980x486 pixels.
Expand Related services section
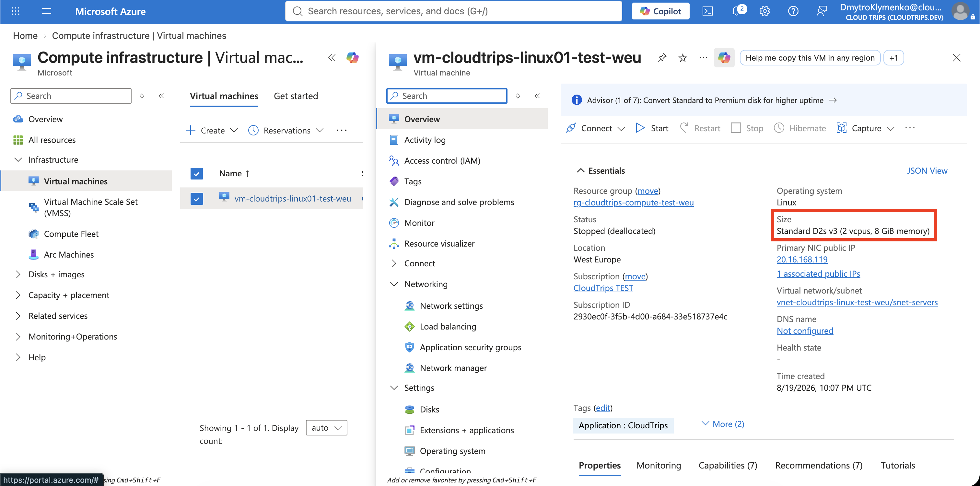[18, 316]
